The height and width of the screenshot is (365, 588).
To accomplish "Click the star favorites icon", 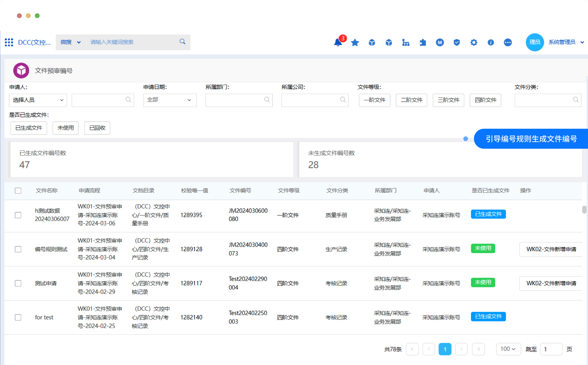I will coord(355,42).
